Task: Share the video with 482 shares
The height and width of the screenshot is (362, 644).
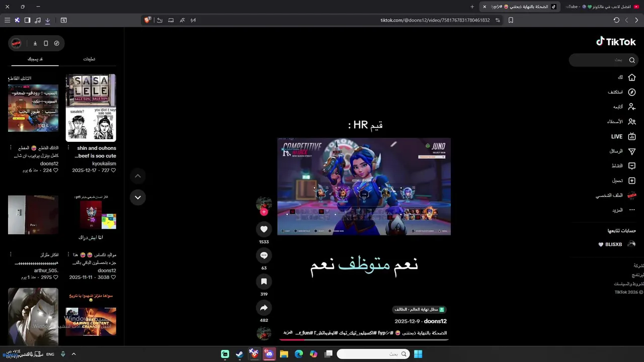Action: click(x=264, y=308)
